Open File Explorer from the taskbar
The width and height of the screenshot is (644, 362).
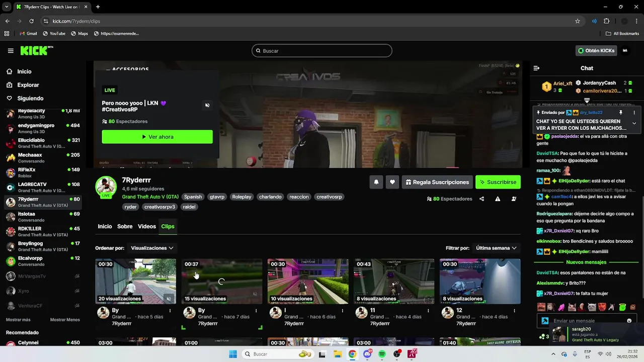tap(337, 354)
